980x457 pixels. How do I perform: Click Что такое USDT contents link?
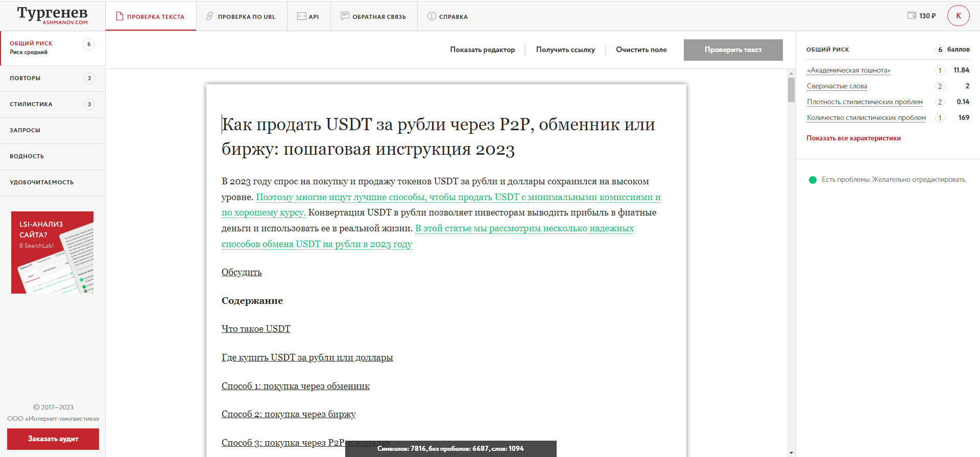pos(256,329)
